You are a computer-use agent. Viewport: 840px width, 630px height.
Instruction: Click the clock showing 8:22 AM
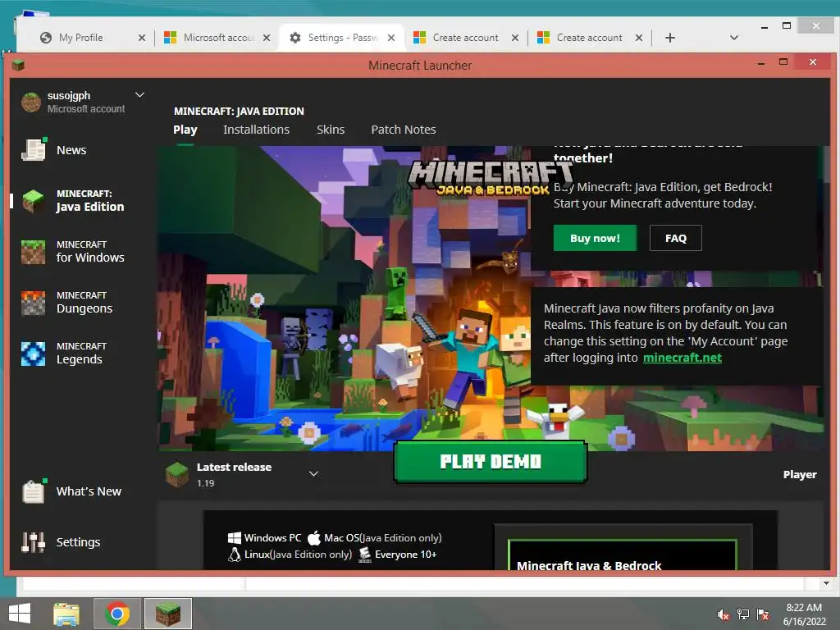pos(804,608)
